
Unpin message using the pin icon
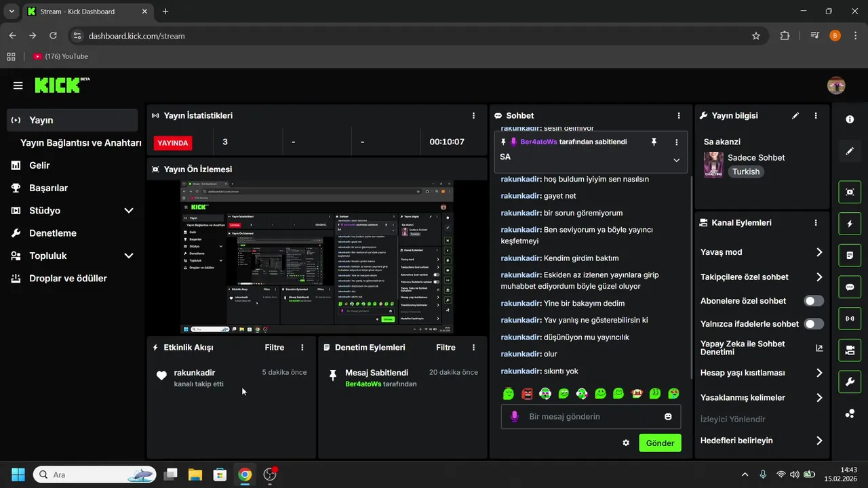(x=654, y=142)
